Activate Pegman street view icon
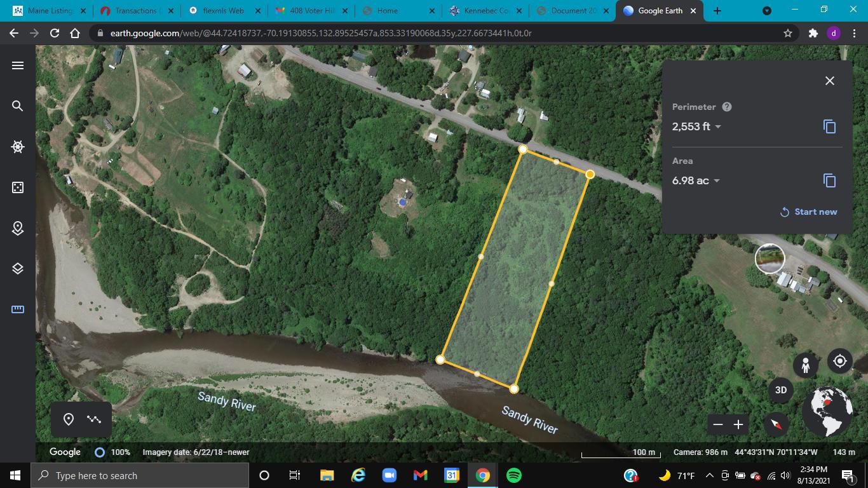The height and width of the screenshot is (488, 868). (x=806, y=365)
